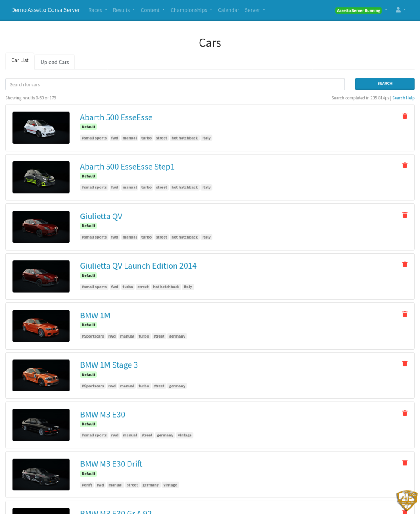Click the orange BMW 1M car thumbnail

tap(41, 326)
